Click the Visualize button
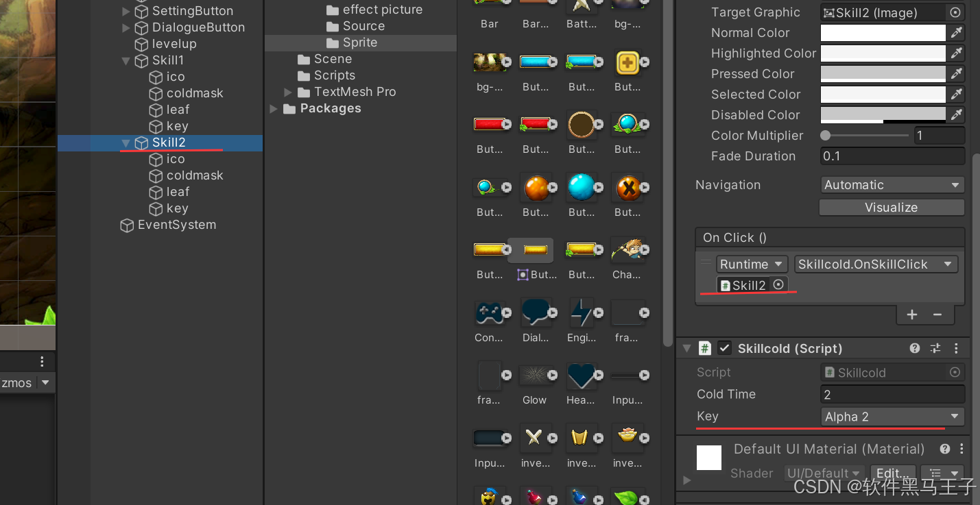This screenshot has width=980, height=505. (x=892, y=208)
